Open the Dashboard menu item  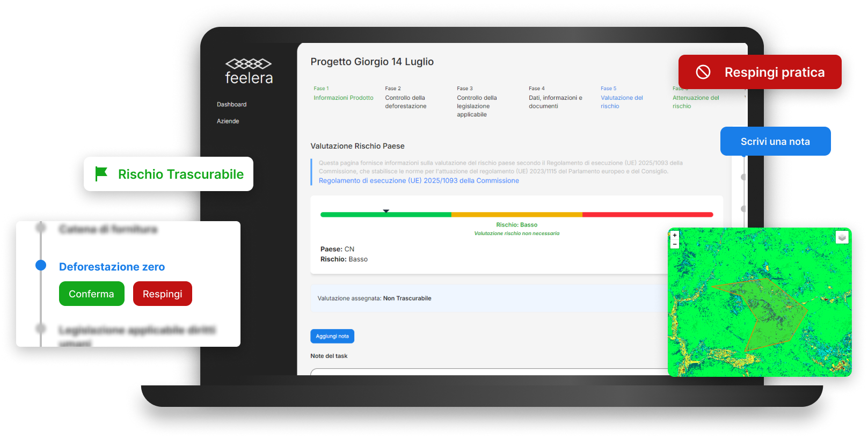point(231,104)
